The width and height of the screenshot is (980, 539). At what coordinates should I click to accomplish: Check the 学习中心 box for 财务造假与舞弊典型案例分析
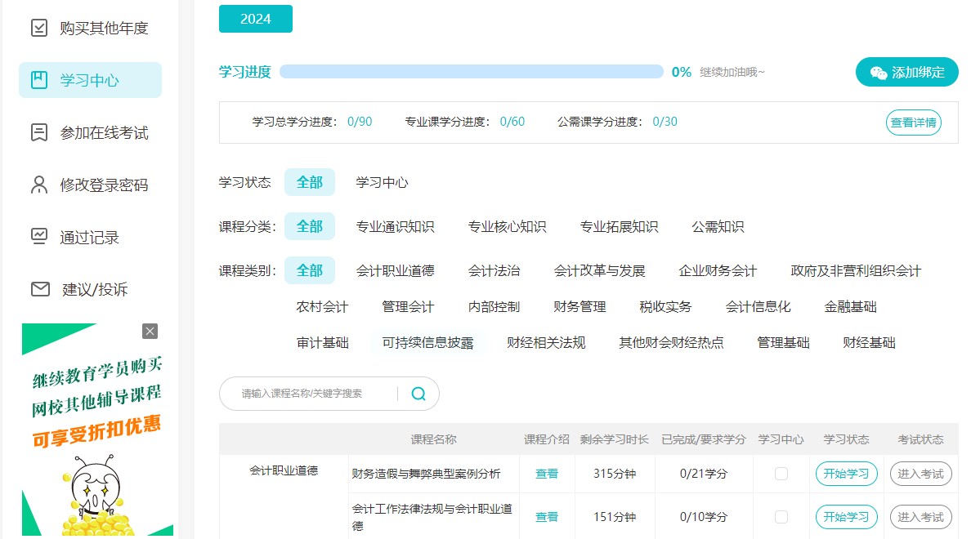781,474
